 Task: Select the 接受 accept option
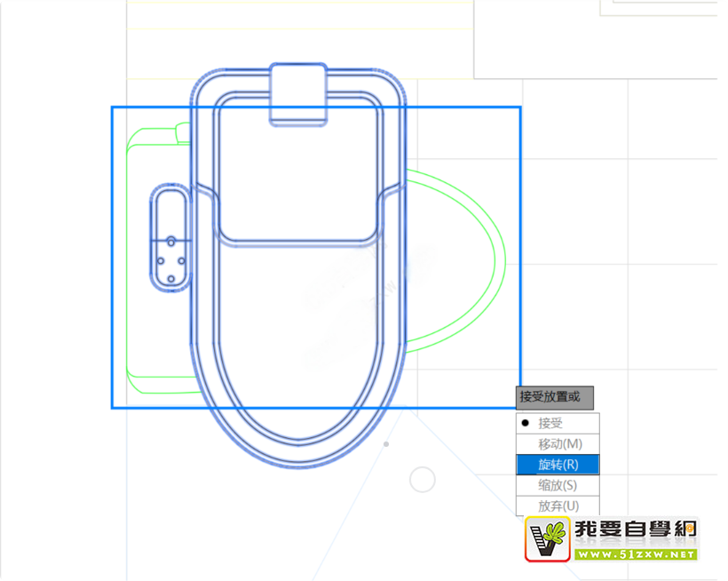550,424
